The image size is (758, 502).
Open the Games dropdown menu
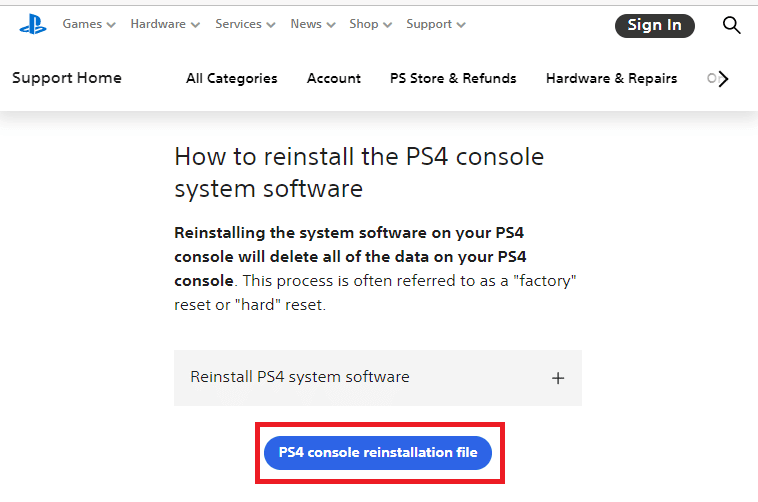pos(89,24)
